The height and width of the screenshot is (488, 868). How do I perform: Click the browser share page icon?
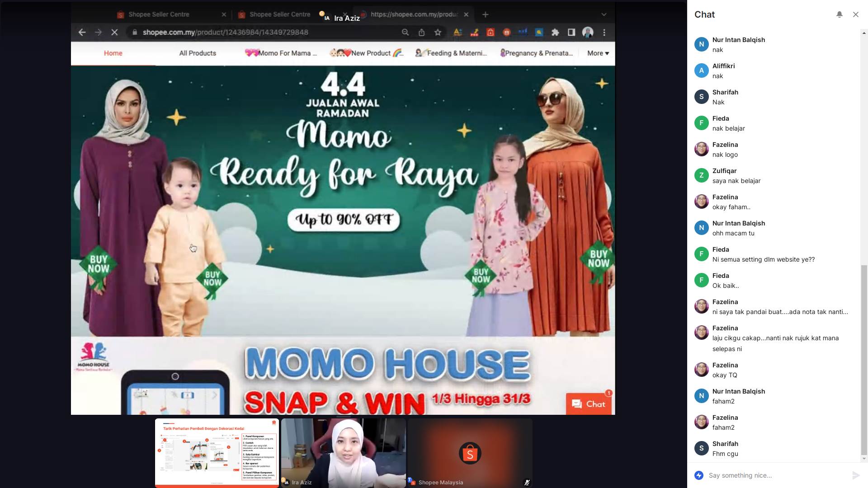(x=421, y=33)
